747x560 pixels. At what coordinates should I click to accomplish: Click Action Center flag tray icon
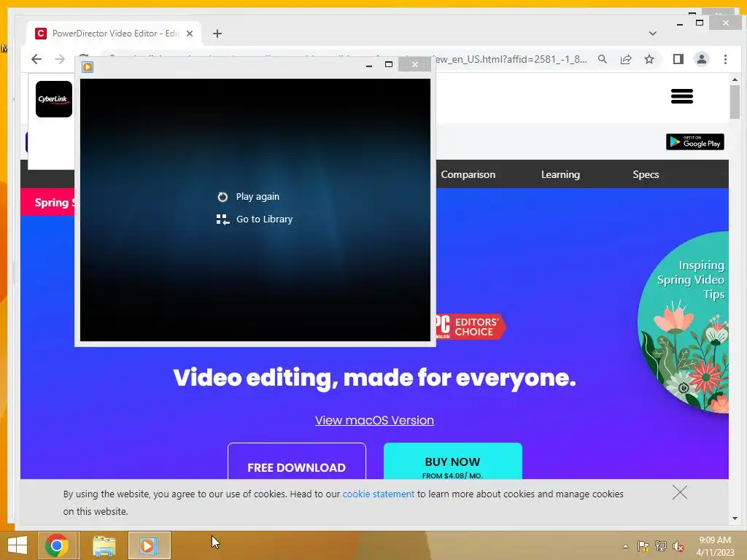643,546
